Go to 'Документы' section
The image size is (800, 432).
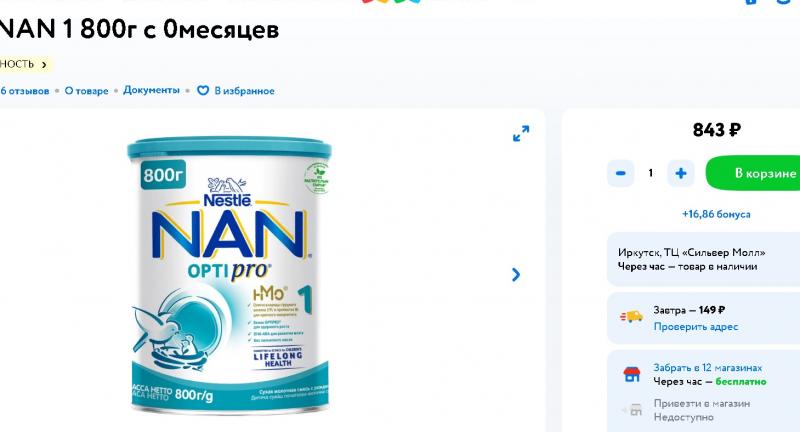pyautogui.click(x=152, y=90)
